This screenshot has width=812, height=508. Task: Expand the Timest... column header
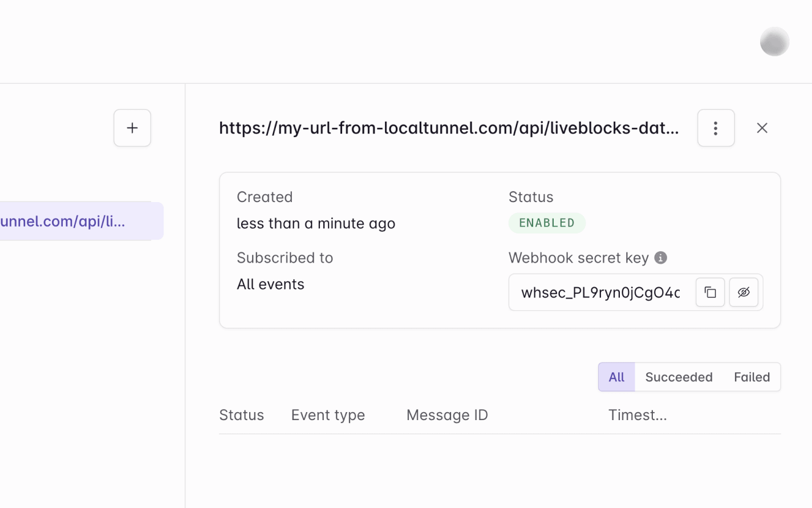[x=638, y=415]
